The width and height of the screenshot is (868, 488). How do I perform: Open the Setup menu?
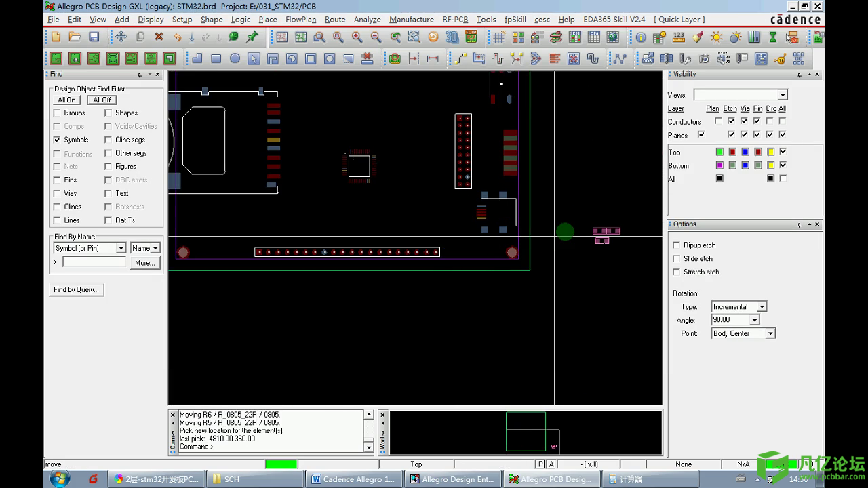[x=182, y=19]
